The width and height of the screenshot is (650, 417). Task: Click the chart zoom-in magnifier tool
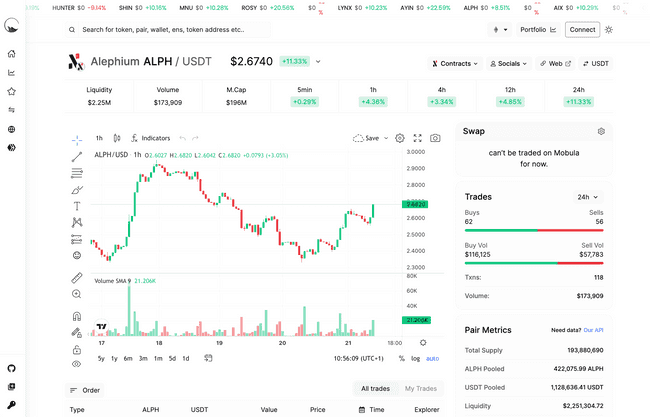tap(77, 294)
